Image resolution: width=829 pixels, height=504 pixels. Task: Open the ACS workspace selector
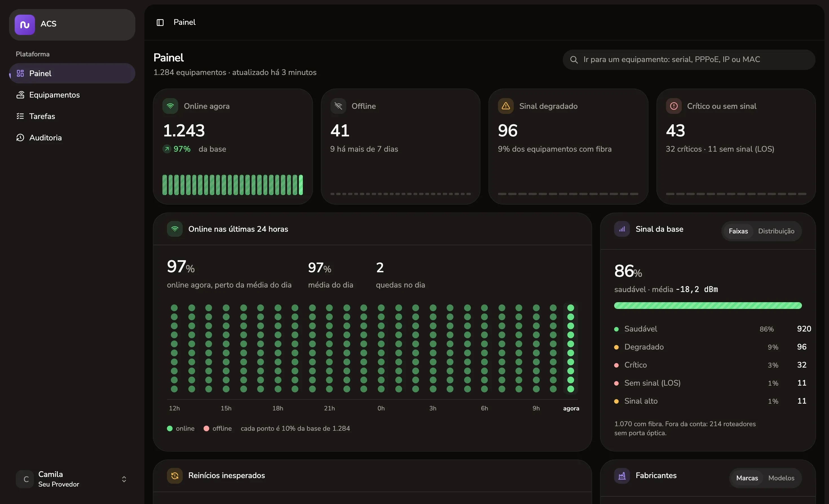(72, 25)
